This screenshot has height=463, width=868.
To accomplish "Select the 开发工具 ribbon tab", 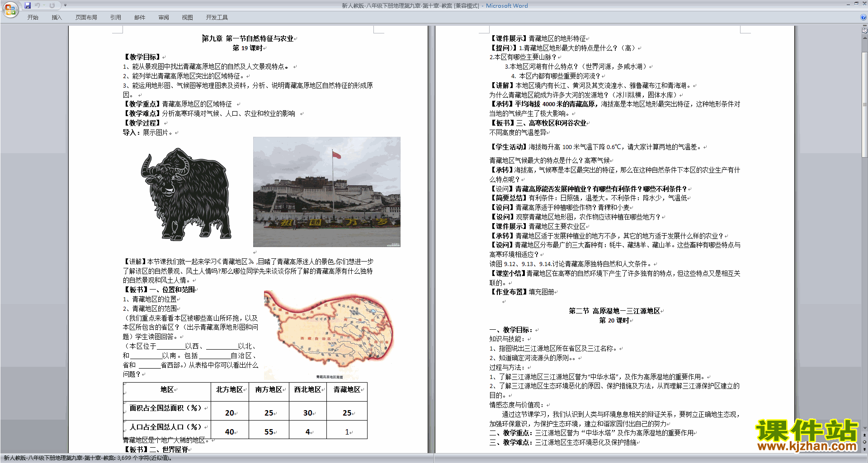I will point(217,18).
